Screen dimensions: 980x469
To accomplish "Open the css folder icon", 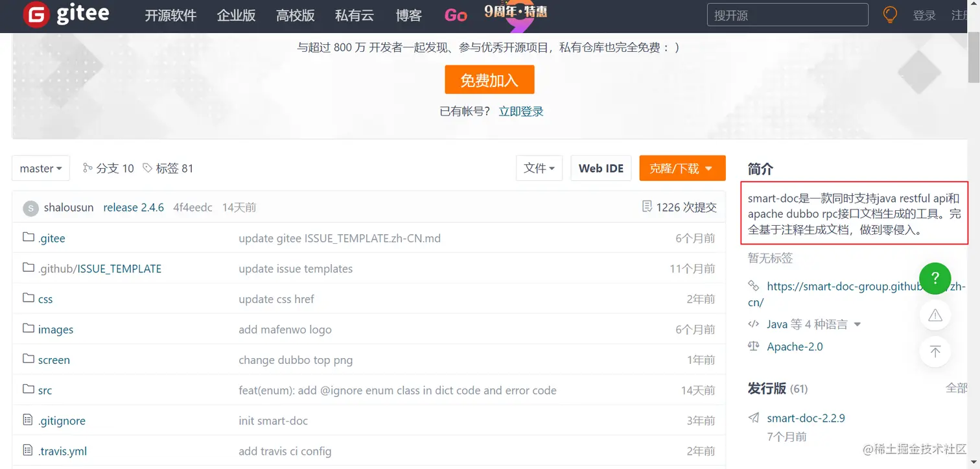I will click(x=28, y=298).
